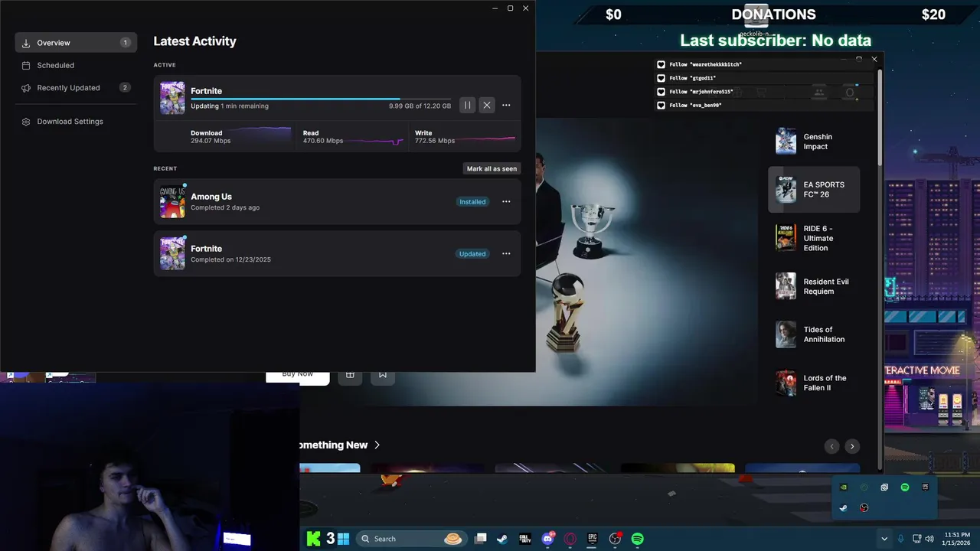Open more options for Among Us
Image resolution: width=980 pixels, height=551 pixels.
[x=506, y=201]
